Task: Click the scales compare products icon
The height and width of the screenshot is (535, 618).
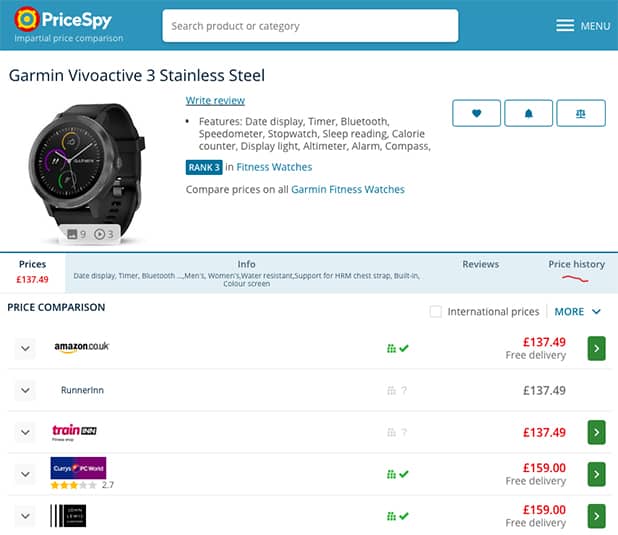Action: pos(581,113)
